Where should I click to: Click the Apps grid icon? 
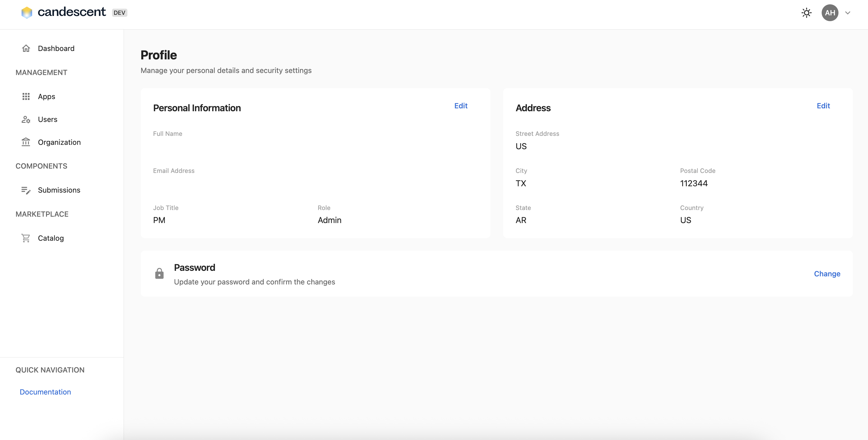26,96
